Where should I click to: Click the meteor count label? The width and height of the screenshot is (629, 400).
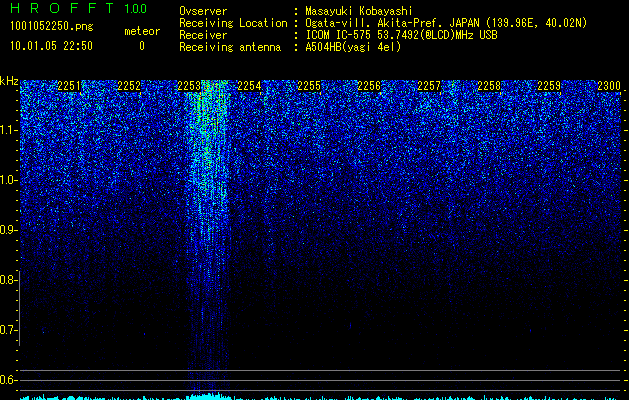click(142, 31)
